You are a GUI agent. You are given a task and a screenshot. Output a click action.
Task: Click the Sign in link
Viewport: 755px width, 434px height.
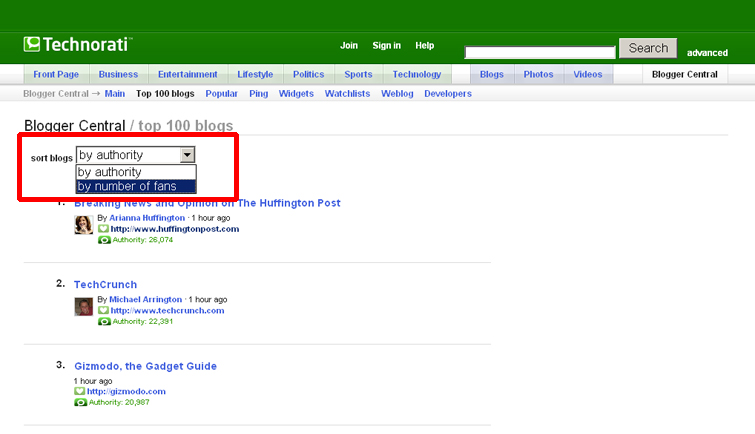click(387, 45)
